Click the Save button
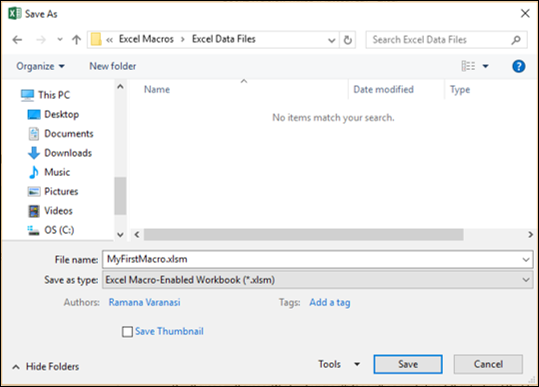The image size is (539, 387). click(408, 364)
